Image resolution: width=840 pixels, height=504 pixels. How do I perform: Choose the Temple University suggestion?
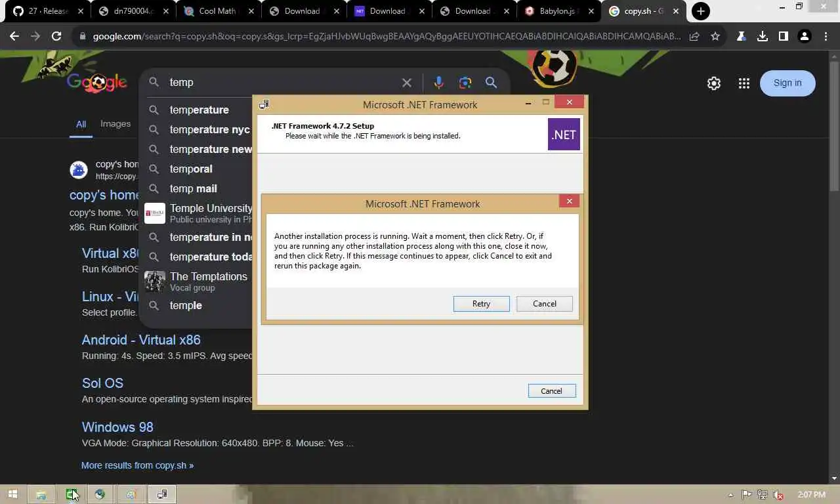[x=199, y=213]
